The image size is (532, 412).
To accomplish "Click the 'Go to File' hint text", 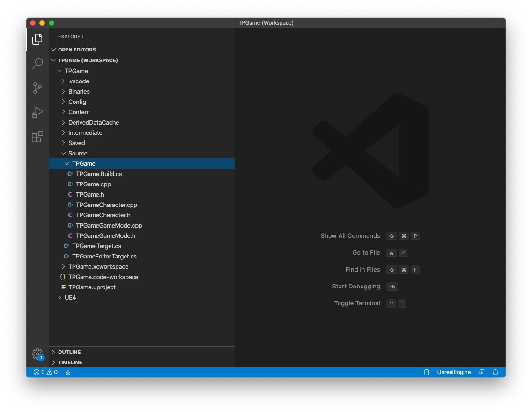I will [x=366, y=253].
